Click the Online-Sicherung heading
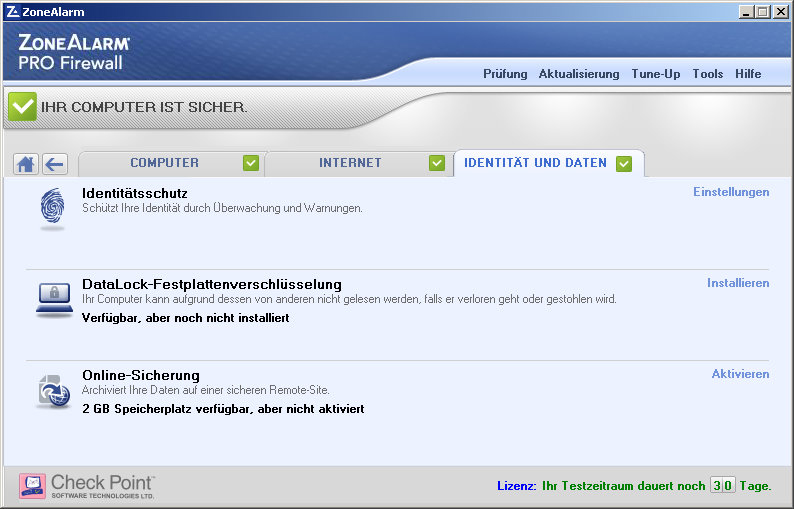 click(141, 375)
